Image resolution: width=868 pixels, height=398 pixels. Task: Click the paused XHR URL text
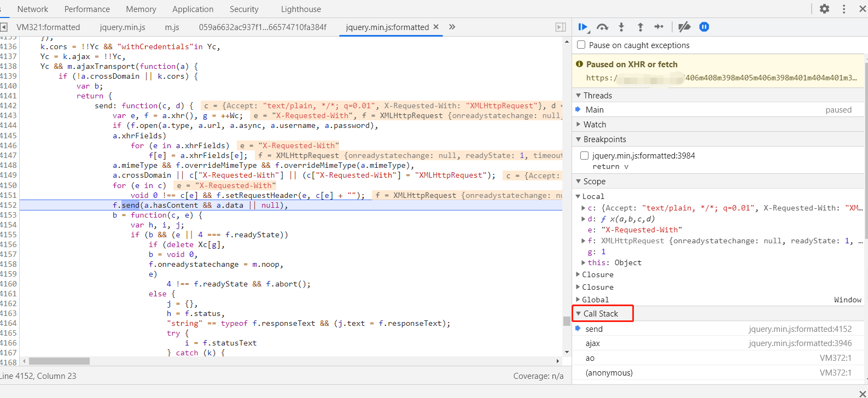click(721, 78)
